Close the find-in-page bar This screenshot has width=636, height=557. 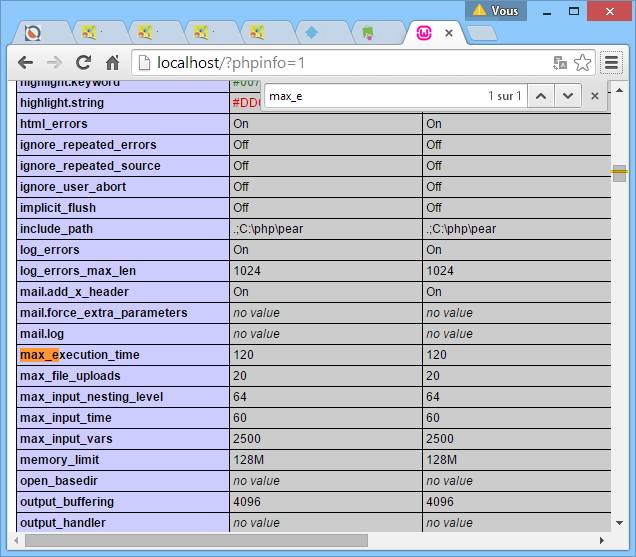point(594,96)
